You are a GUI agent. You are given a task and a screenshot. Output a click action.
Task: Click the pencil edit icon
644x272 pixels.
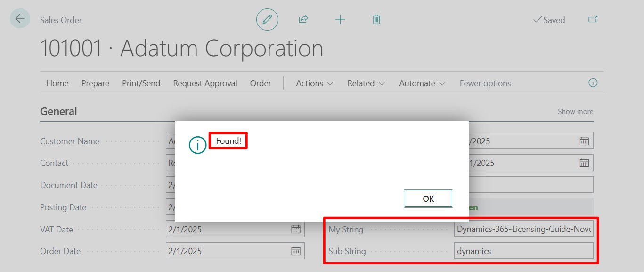point(267,20)
